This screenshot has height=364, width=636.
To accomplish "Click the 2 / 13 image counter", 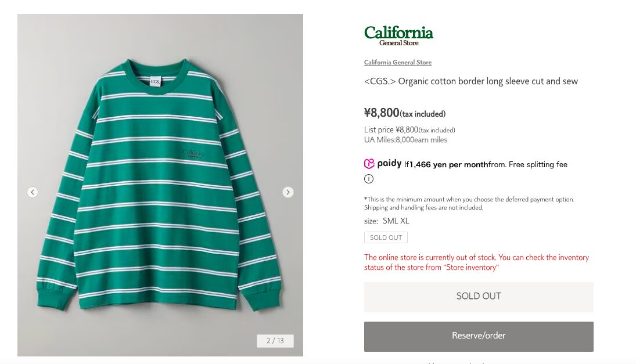I will [275, 341].
